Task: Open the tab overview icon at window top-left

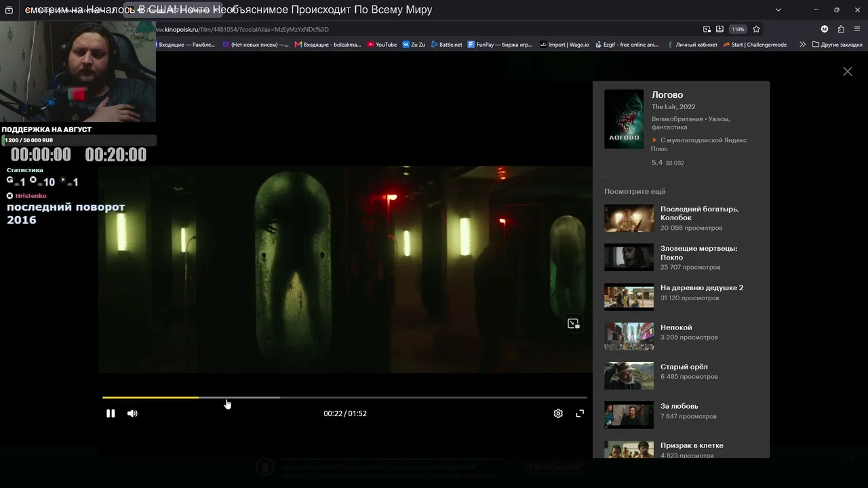Action: click(x=9, y=10)
